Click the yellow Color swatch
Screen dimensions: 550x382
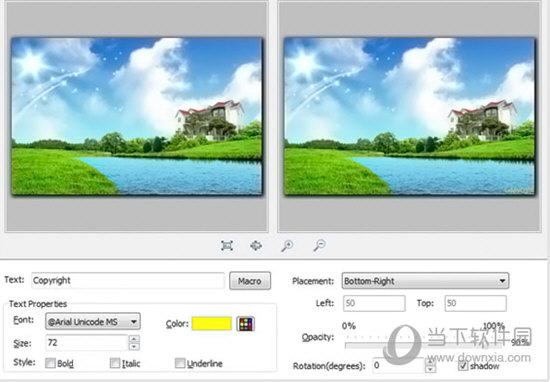pos(212,323)
